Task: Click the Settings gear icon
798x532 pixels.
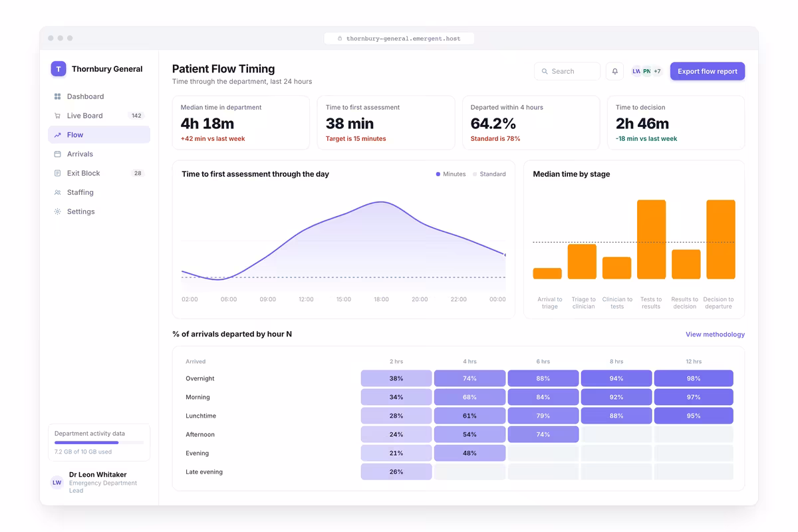Action: coord(58,211)
